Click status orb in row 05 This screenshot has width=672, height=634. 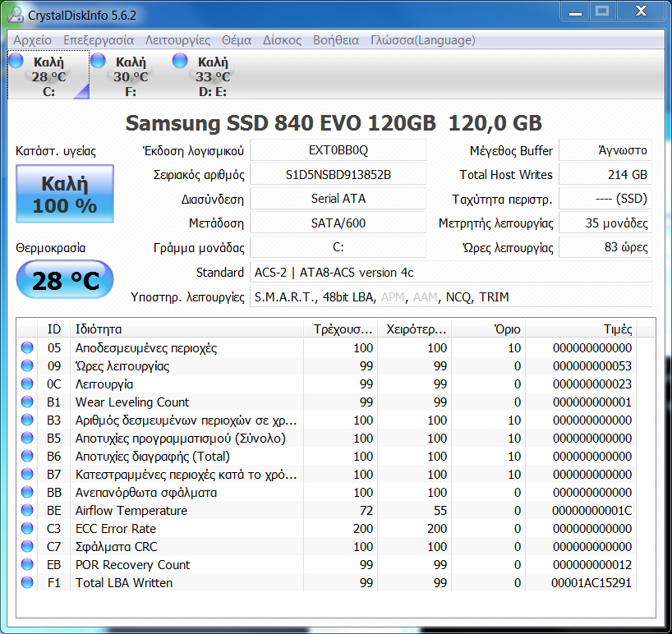pos(27,347)
